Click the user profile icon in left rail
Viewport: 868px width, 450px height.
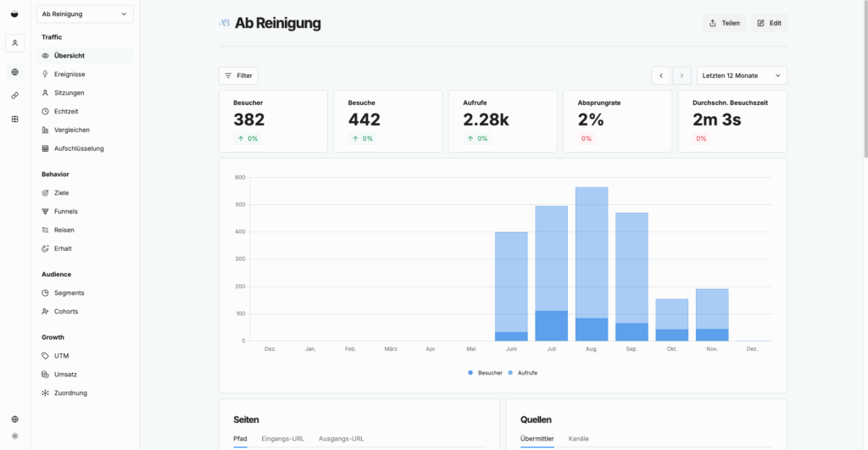tap(14, 42)
